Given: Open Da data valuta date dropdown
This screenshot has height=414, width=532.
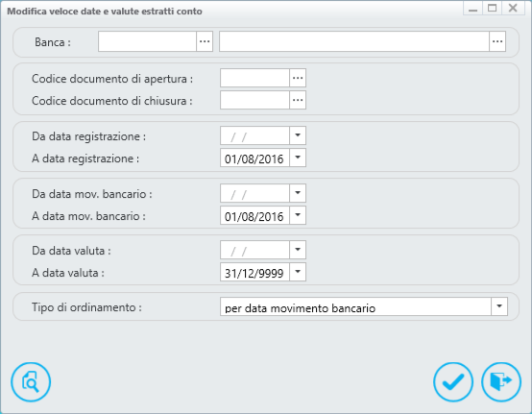Looking at the screenshot, I should point(298,250).
